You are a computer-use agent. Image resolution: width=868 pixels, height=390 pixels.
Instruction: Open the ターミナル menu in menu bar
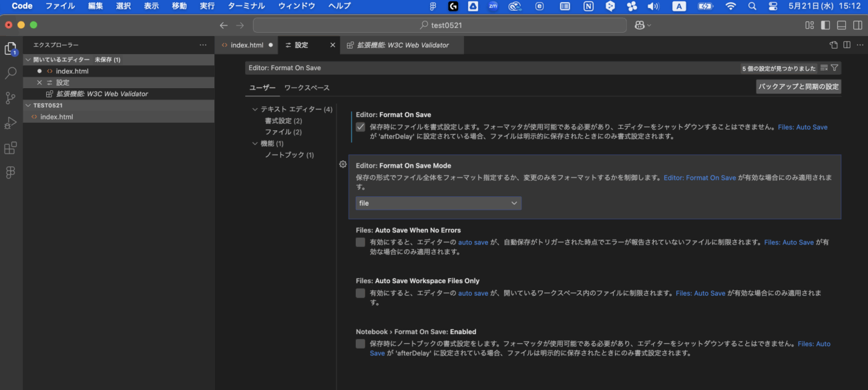[246, 6]
